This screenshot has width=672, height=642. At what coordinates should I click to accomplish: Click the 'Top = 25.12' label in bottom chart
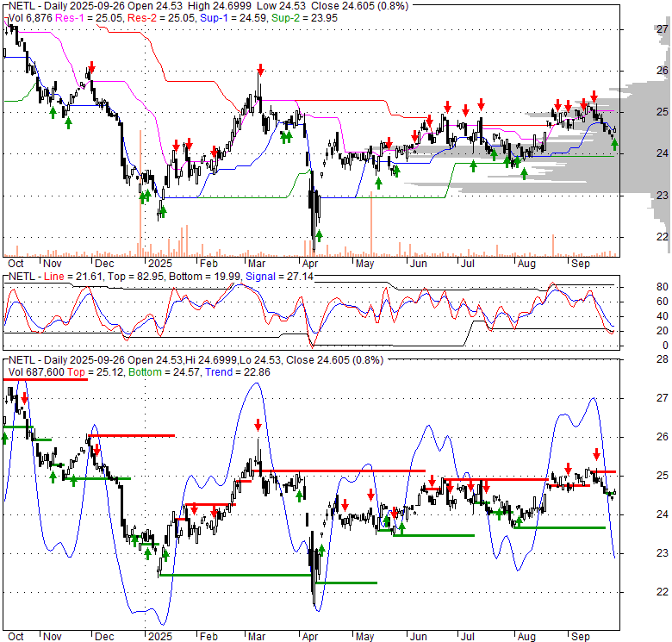[x=95, y=372]
